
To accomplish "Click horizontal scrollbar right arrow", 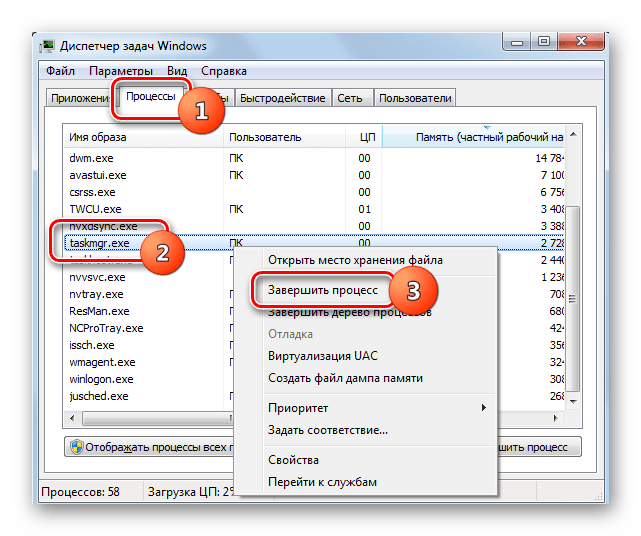I will (556, 418).
